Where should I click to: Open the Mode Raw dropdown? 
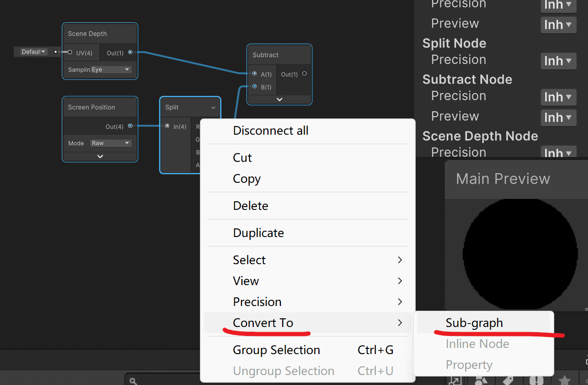tap(111, 143)
